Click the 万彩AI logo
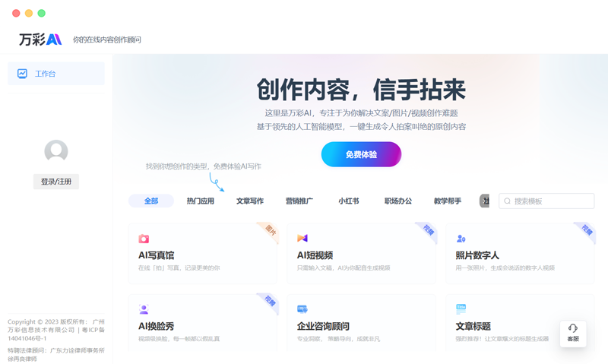 pos(40,40)
